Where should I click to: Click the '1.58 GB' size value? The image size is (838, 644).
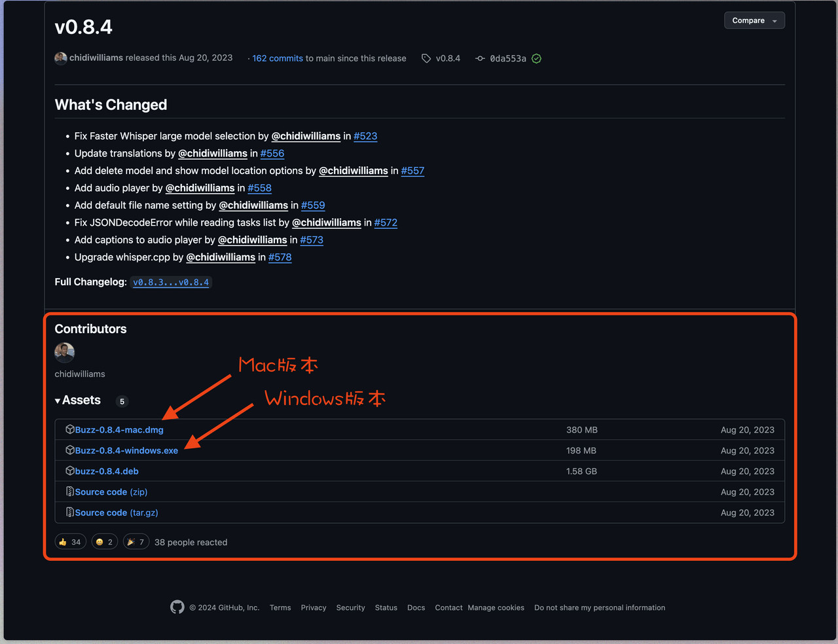pyautogui.click(x=581, y=471)
